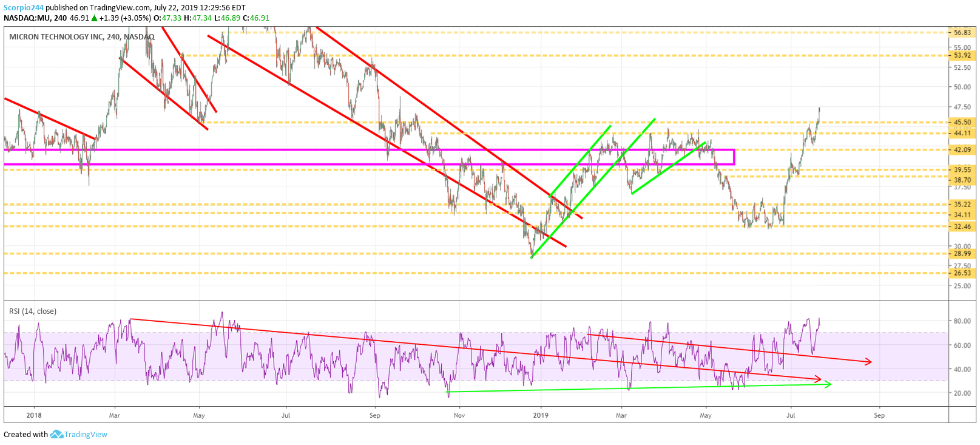The image size is (980, 445).
Task: Follow the TradingView link beside 'Created with'
Action: pos(86,434)
